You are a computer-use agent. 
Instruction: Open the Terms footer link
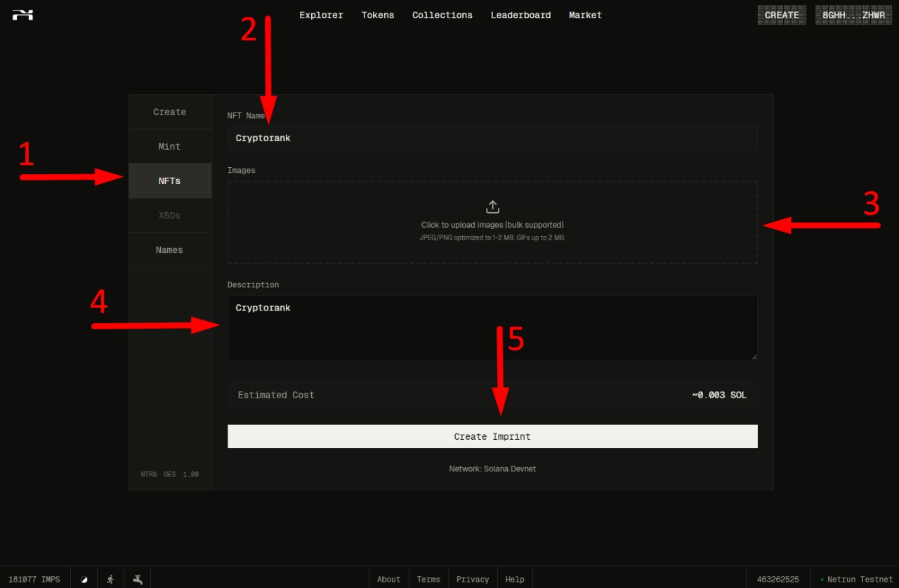point(428,580)
